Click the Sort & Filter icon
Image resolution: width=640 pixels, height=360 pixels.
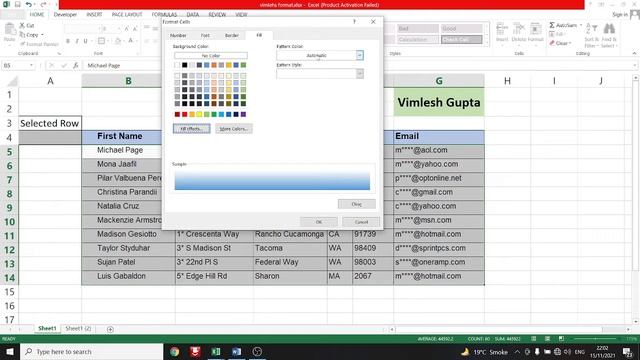coord(591,29)
